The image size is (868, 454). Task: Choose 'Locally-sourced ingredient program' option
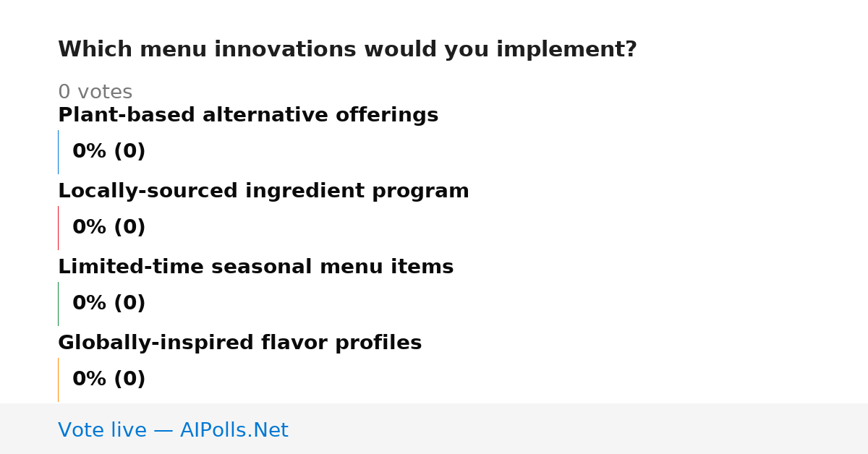tap(263, 192)
